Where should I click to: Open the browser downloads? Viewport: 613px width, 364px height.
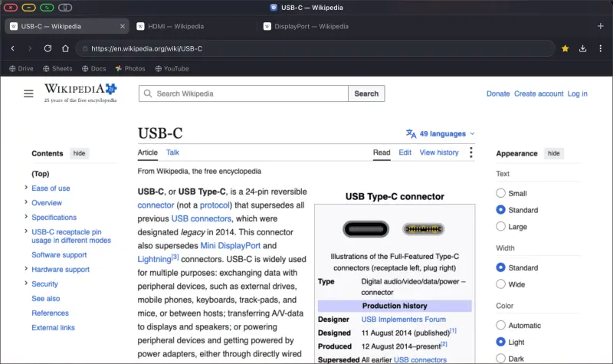[x=582, y=48]
